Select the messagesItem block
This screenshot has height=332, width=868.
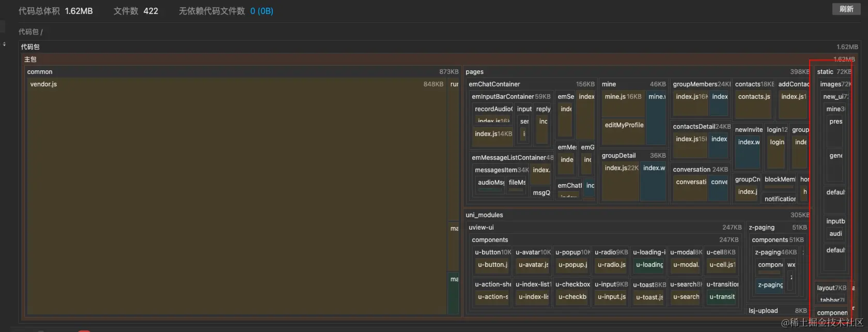(x=501, y=170)
